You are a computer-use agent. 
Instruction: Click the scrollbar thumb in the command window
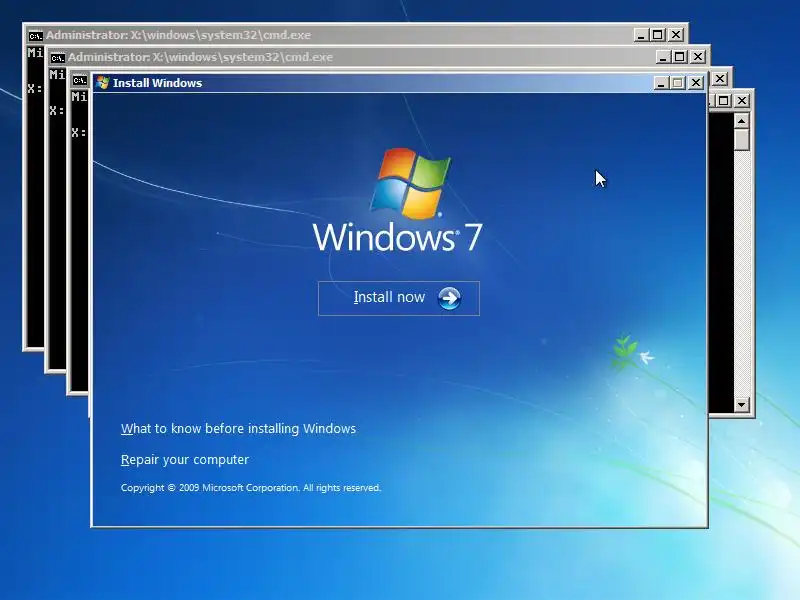[x=741, y=139]
